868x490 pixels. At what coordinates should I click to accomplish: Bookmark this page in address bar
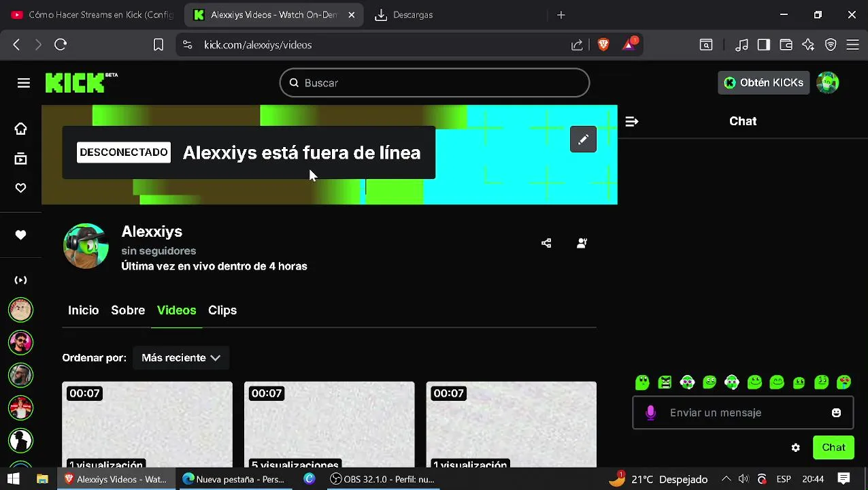pyautogui.click(x=158, y=45)
